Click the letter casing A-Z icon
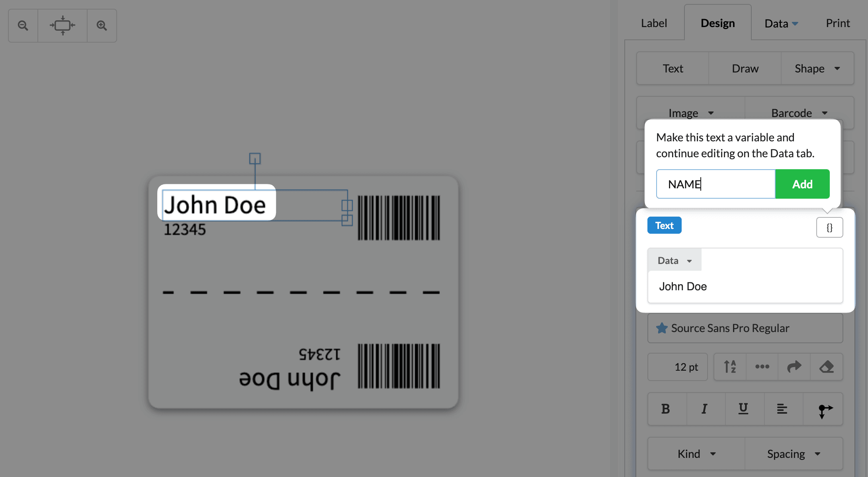868x477 pixels. click(x=729, y=367)
